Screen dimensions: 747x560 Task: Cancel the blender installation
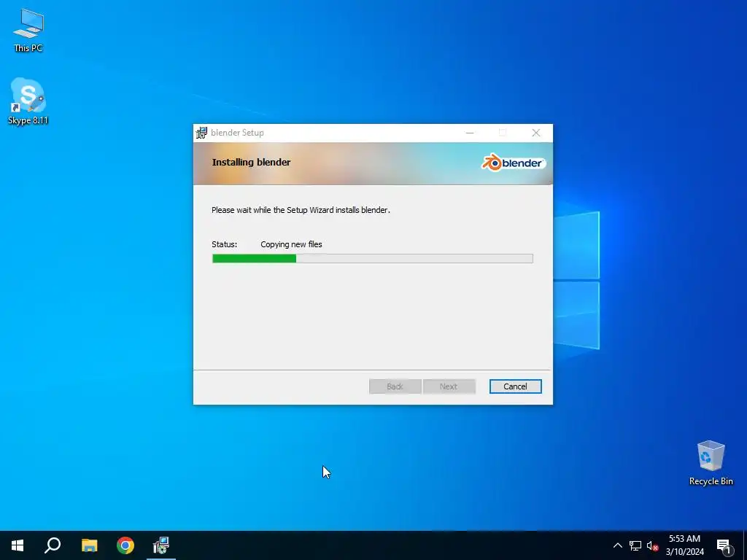pyautogui.click(x=515, y=386)
